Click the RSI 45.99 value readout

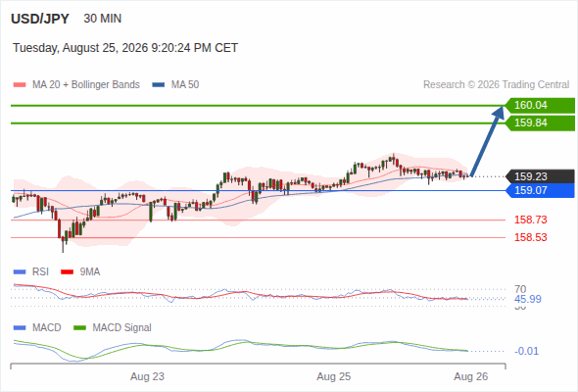(x=528, y=299)
